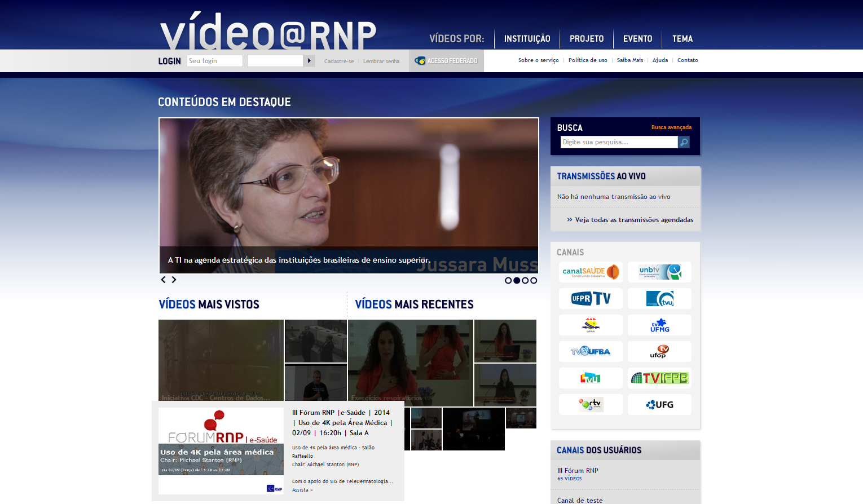The height and width of the screenshot is (504, 863).
Task: Browse videos by Instituição
Action: [527, 39]
